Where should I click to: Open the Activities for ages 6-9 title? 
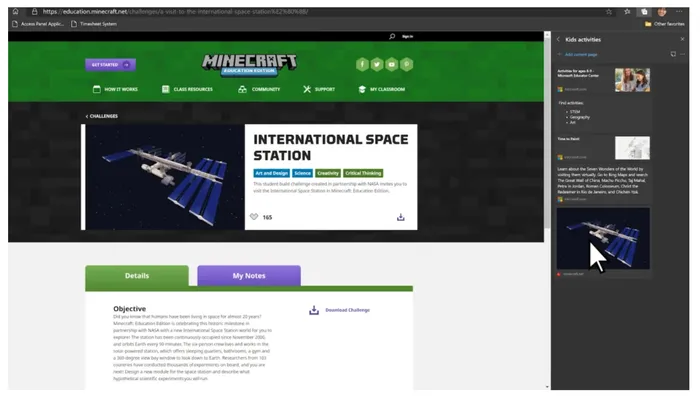click(578, 73)
